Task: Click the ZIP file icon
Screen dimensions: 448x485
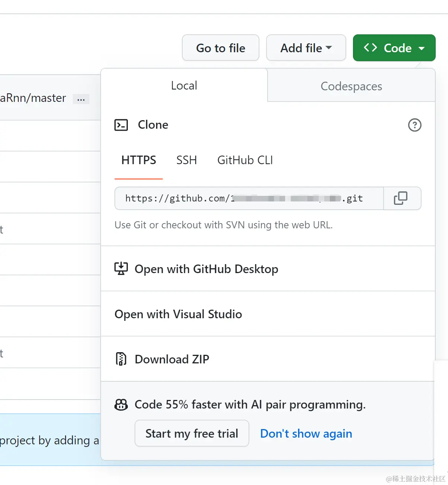Action: [x=121, y=359]
